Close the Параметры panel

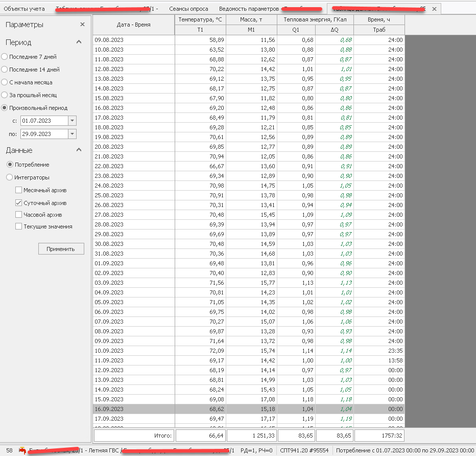coord(82,25)
